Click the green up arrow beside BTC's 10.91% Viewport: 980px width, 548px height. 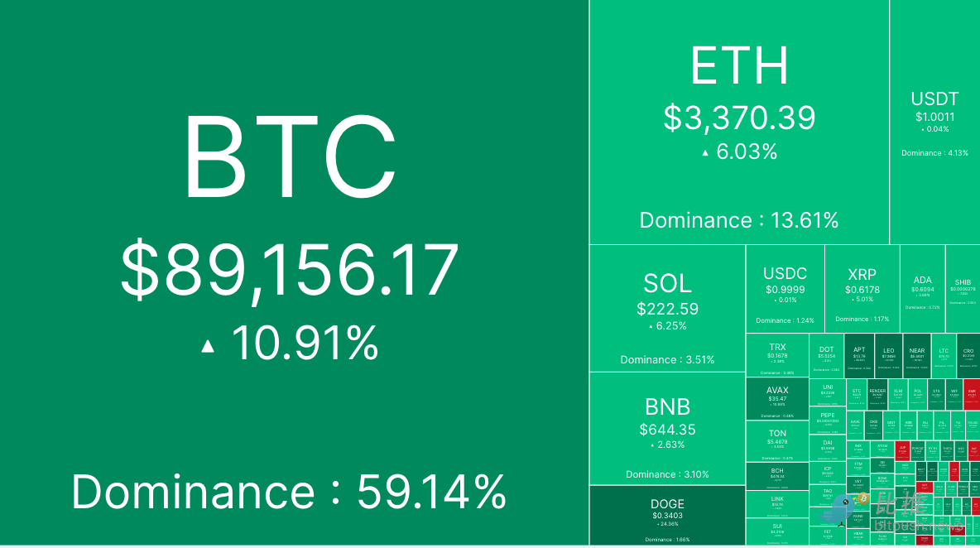tap(208, 346)
